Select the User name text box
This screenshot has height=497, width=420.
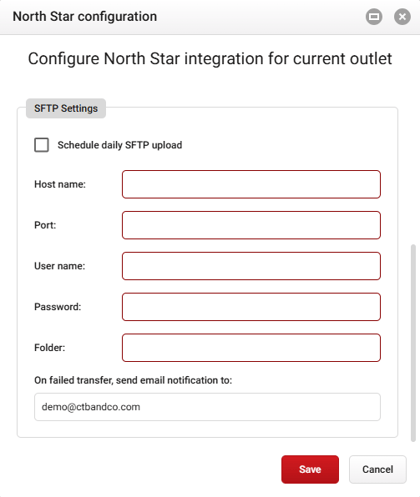(251, 266)
